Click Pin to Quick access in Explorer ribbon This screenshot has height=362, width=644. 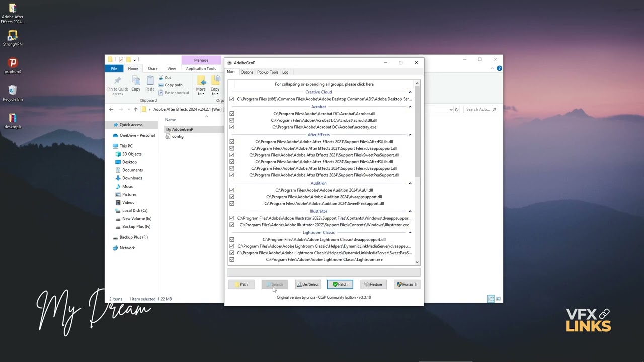(118, 85)
